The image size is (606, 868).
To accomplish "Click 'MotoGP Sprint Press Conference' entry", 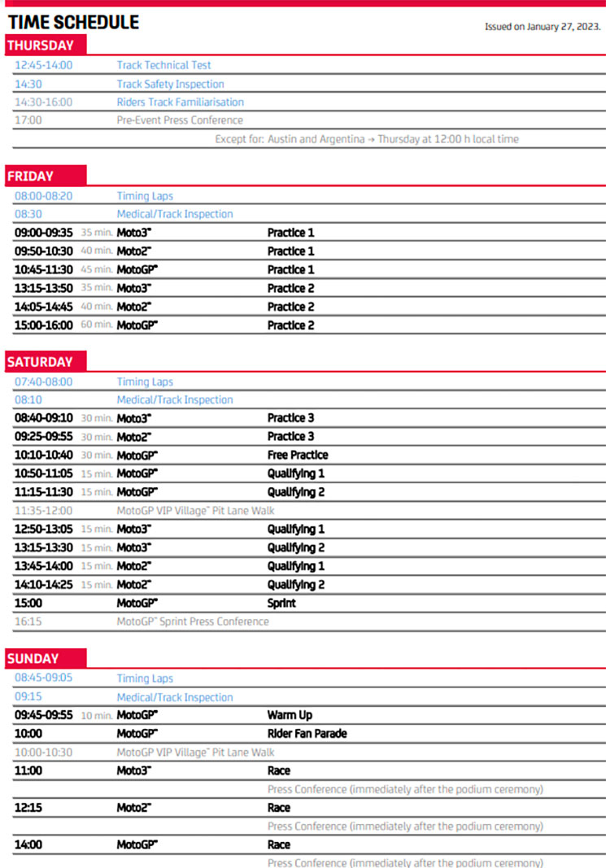I will pos(193,622).
